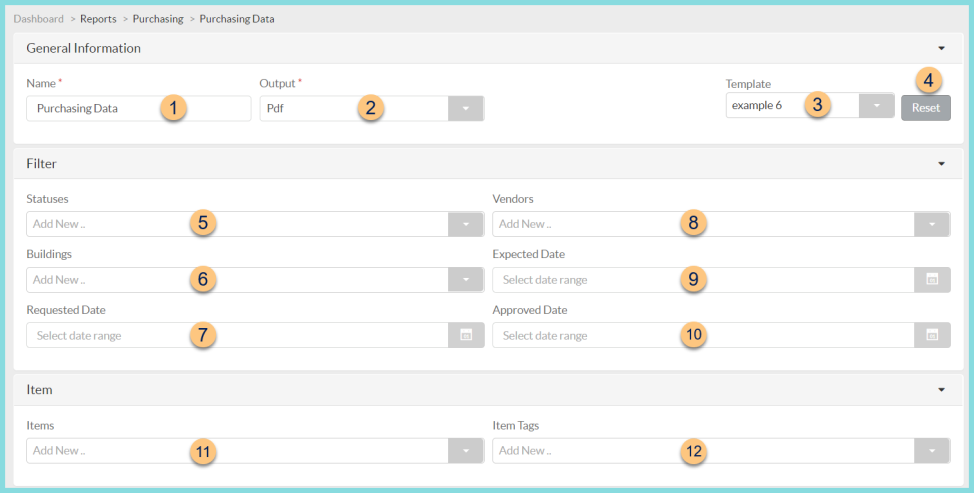Collapse the Item section
This screenshot has width=974, height=493.
tap(941, 390)
